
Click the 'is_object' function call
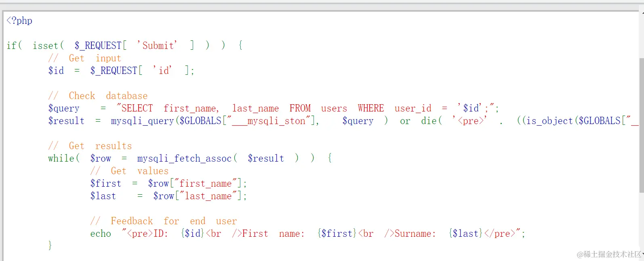(x=550, y=121)
